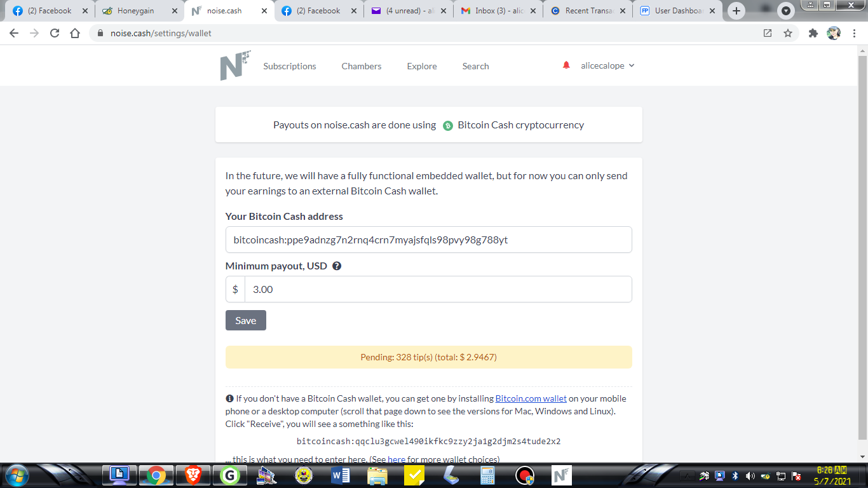868x488 pixels.
Task: Open Search in the navigation bar
Action: (x=476, y=66)
